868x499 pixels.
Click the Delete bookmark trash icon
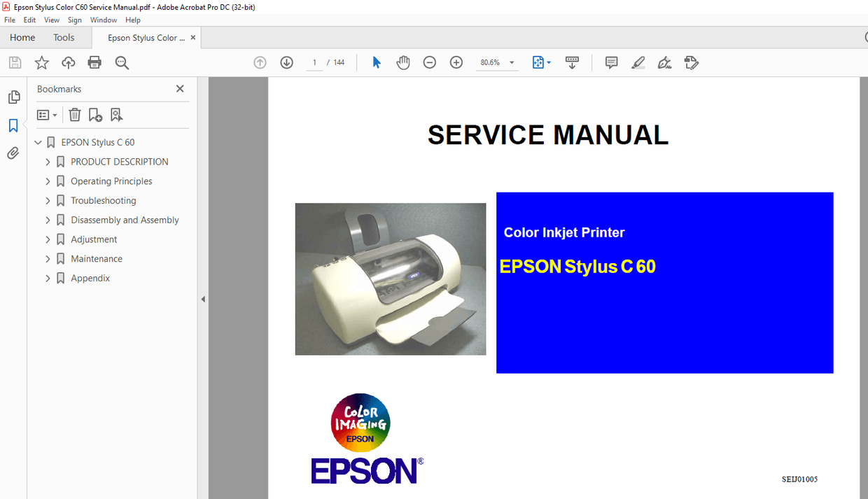(74, 114)
